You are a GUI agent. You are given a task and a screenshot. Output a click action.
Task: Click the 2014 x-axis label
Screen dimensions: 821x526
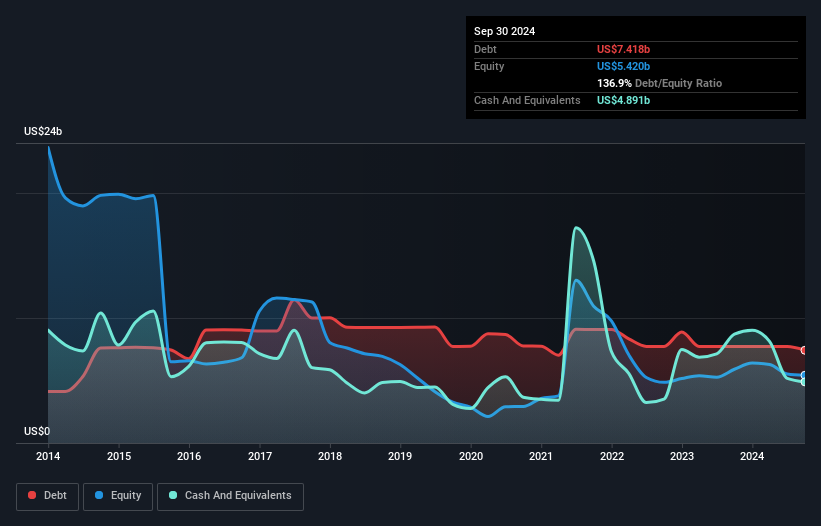(48, 456)
